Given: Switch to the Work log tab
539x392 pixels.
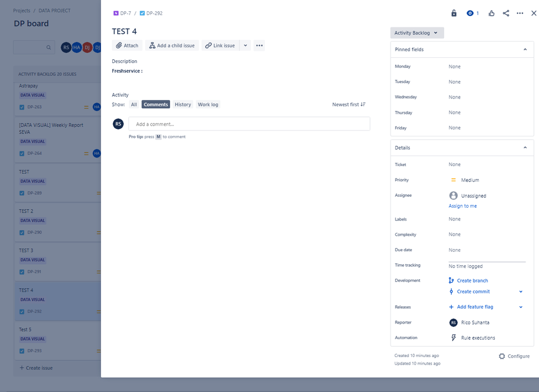Looking at the screenshot, I should [x=208, y=105].
